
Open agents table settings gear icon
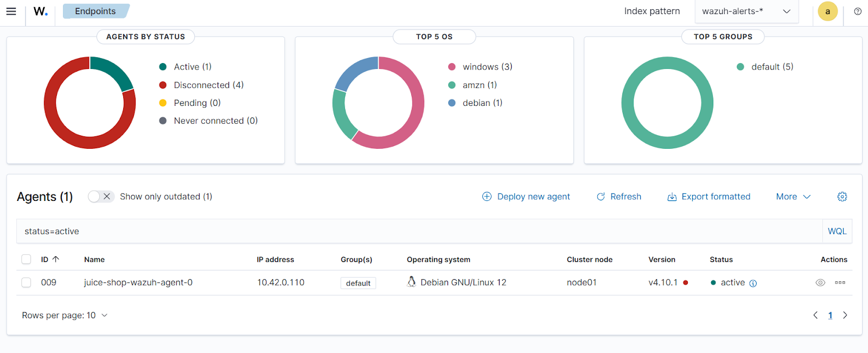(842, 197)
